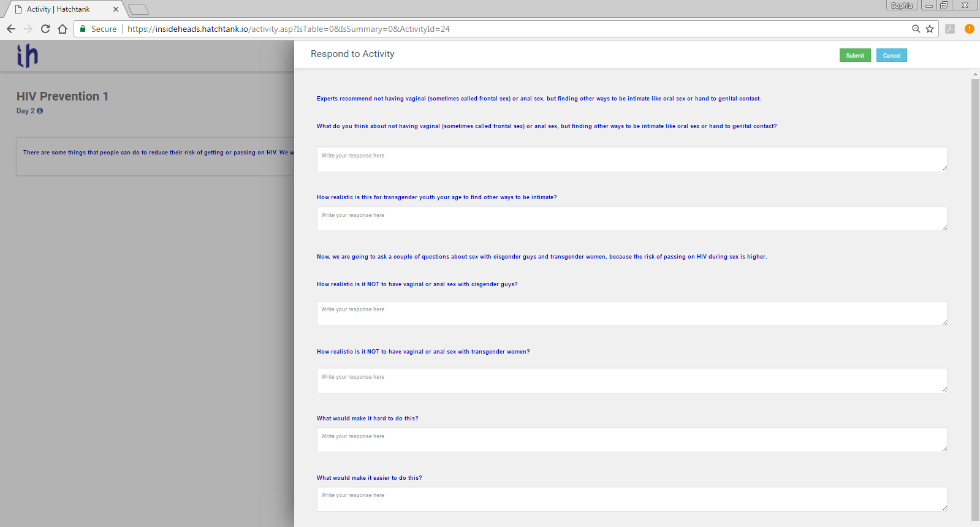
Task: Select the 'Respond to Activity' title
Action: 352,54
